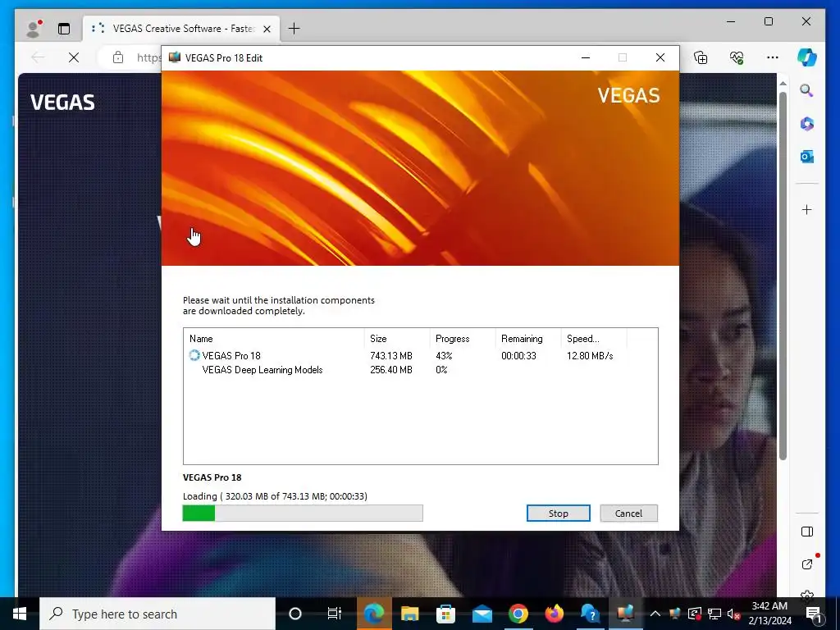This screenshot has width=840, height=630.
Task: Open Firefox from taskbar
Action: 554,614
